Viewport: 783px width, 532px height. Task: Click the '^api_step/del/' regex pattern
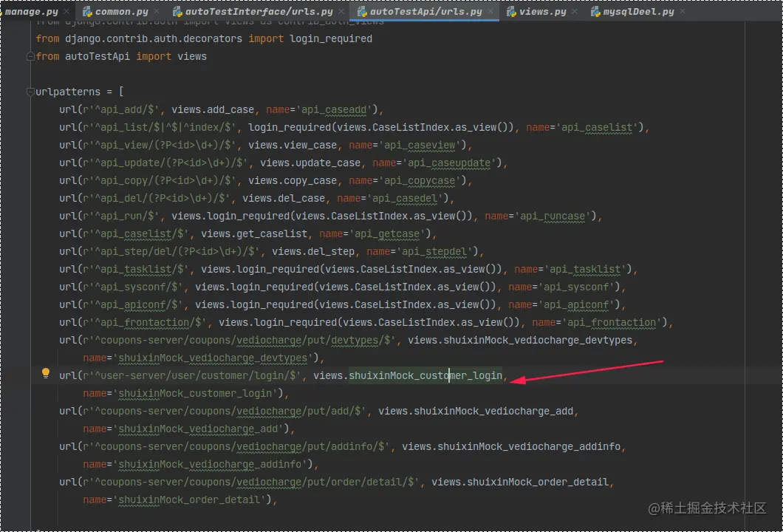[136, 251]
